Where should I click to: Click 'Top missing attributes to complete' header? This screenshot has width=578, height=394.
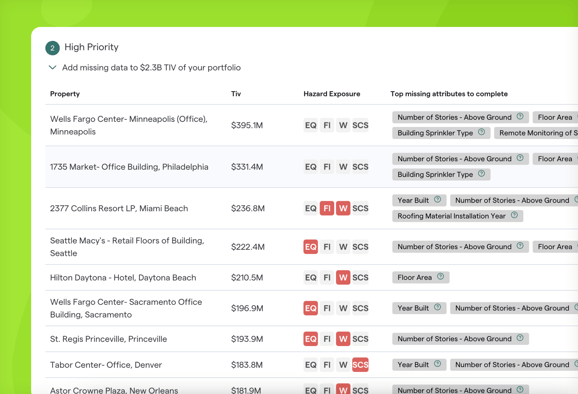pos(449,94)
